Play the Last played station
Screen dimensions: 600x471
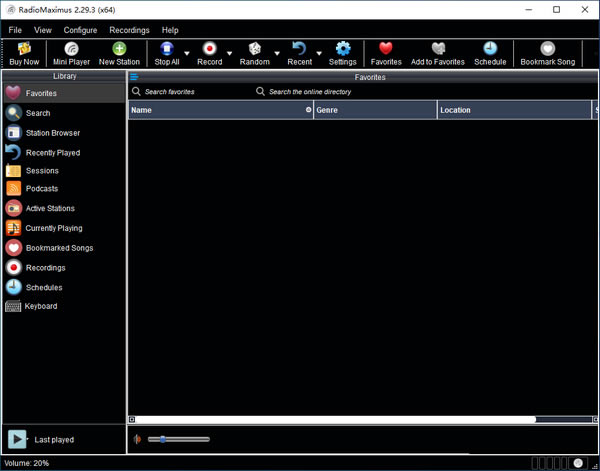tap(17, 439)
